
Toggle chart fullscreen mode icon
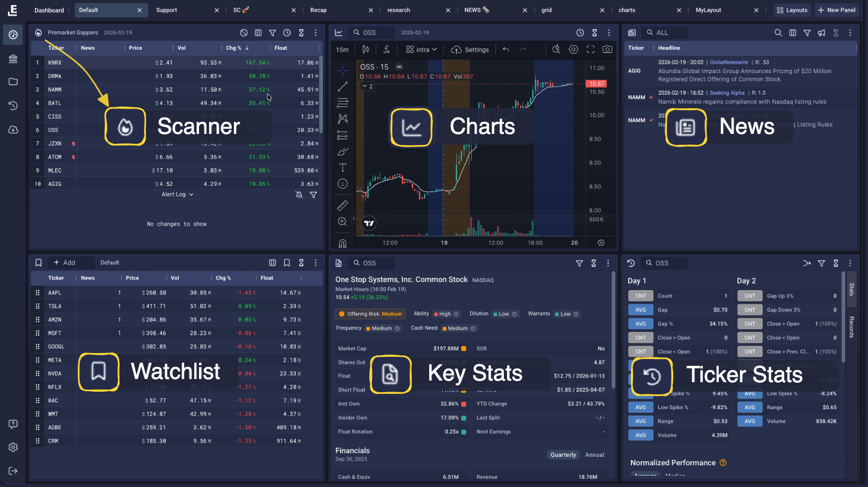(x=591, y=49)
